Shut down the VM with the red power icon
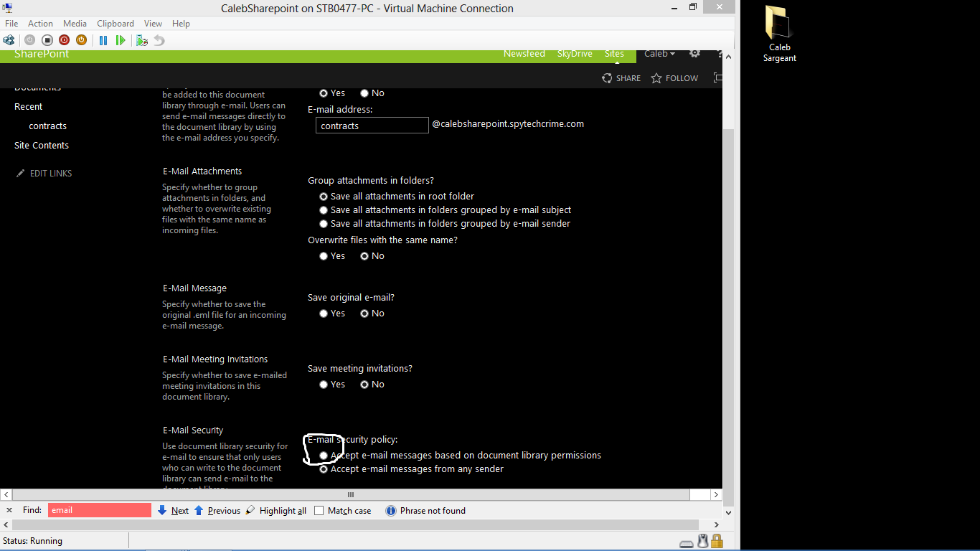The image size is (980, 551). [64, 40]
